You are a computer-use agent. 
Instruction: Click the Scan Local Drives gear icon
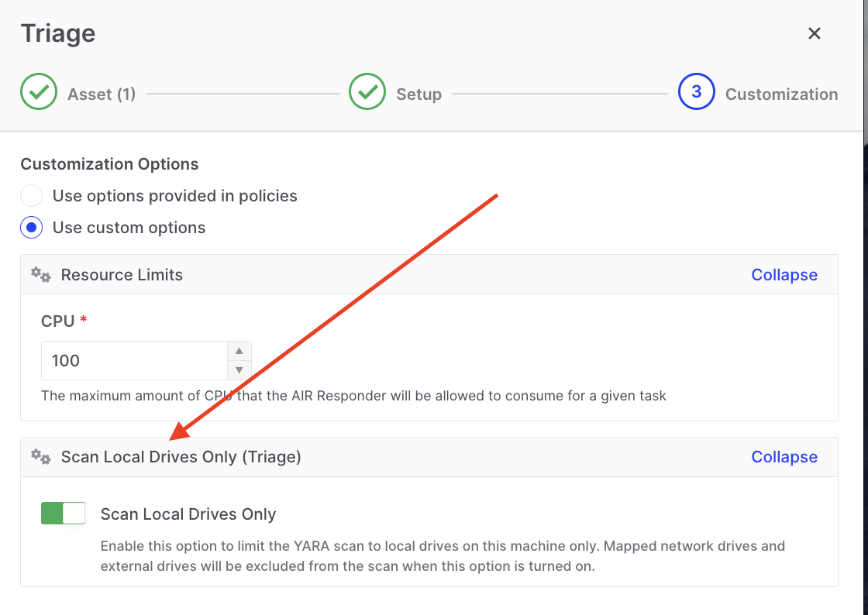tap(40, 457)
